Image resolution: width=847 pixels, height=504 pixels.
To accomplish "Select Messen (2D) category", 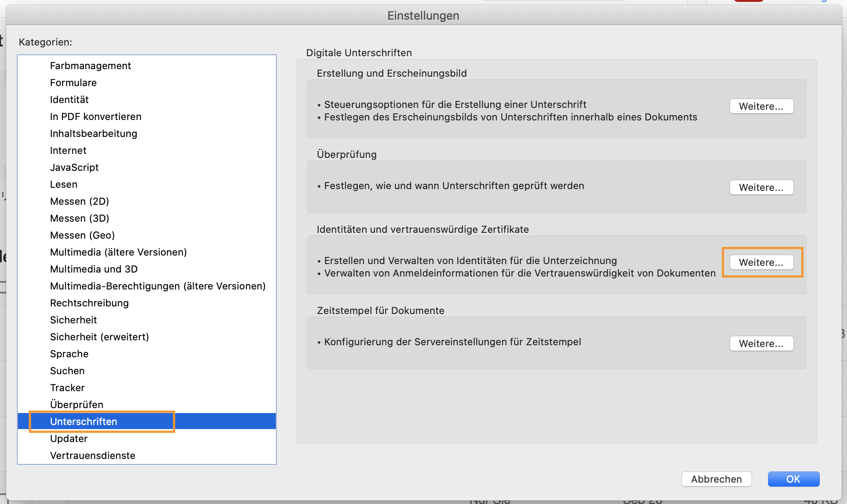I will point(147,201).
